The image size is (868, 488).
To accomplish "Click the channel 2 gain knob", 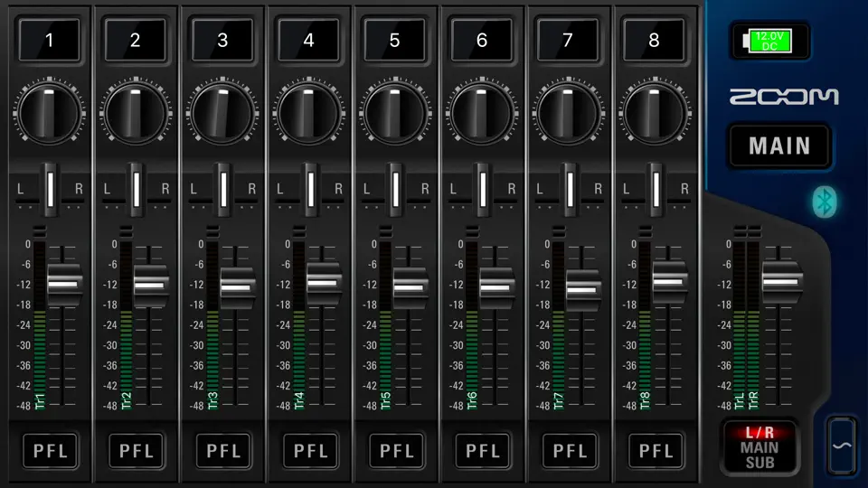I will (x=136, y=114).
